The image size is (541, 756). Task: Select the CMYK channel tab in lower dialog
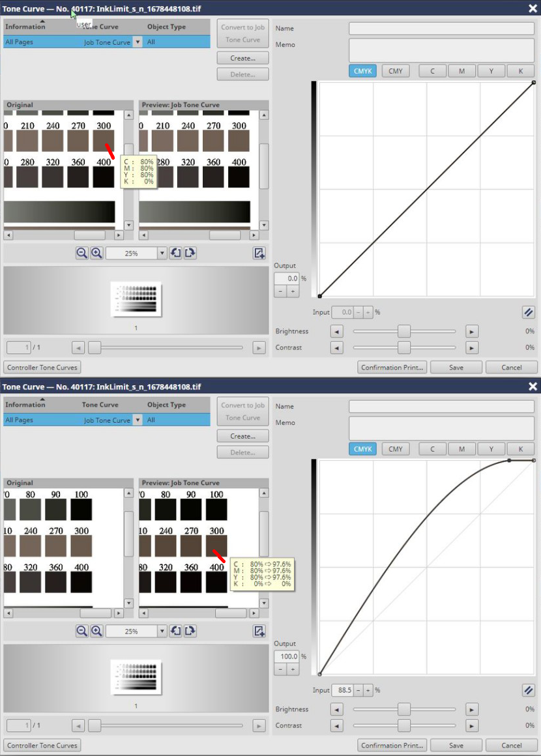tap(362, 449)
